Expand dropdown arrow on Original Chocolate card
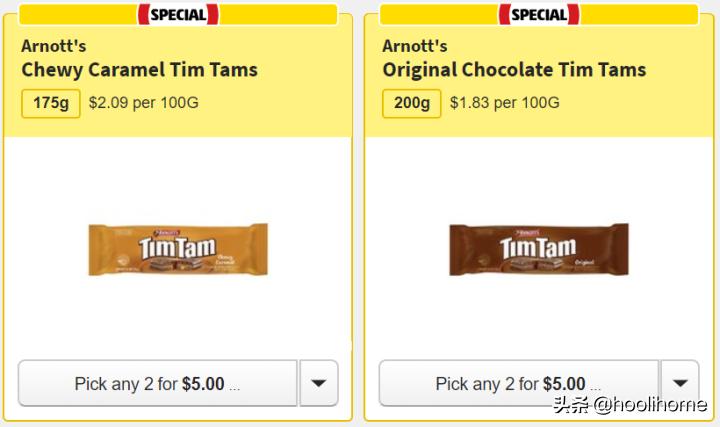This screenshot has height=427, width=720. 680,383
